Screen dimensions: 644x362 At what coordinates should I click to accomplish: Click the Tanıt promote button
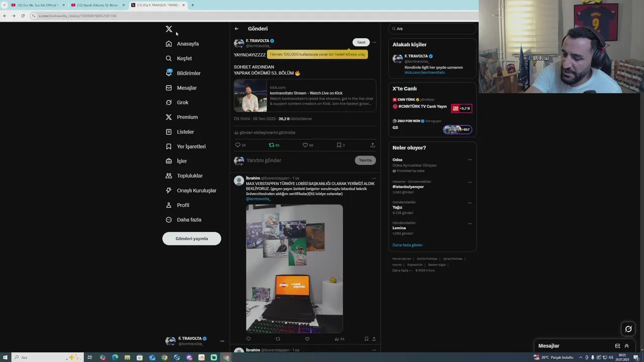361,42
